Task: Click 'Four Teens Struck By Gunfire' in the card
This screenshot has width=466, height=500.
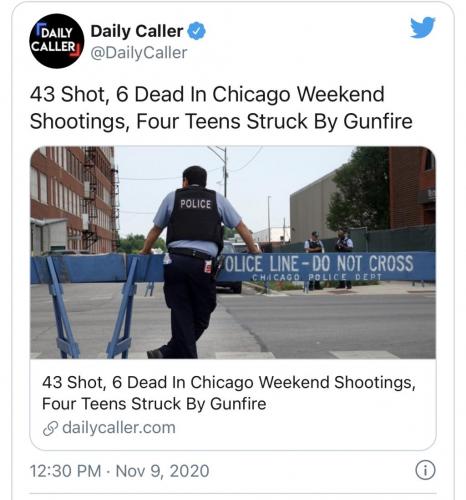Action: click(154, 404)
